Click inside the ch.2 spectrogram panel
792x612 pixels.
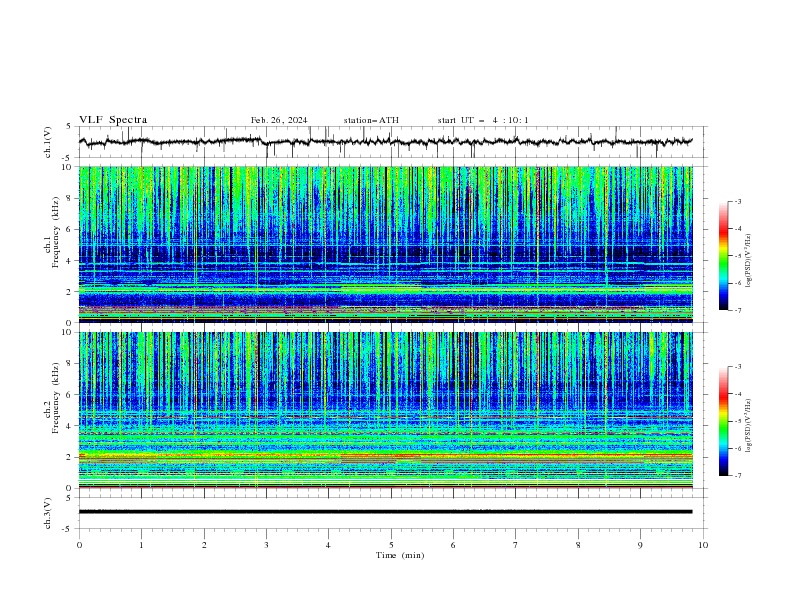[386, 410]
